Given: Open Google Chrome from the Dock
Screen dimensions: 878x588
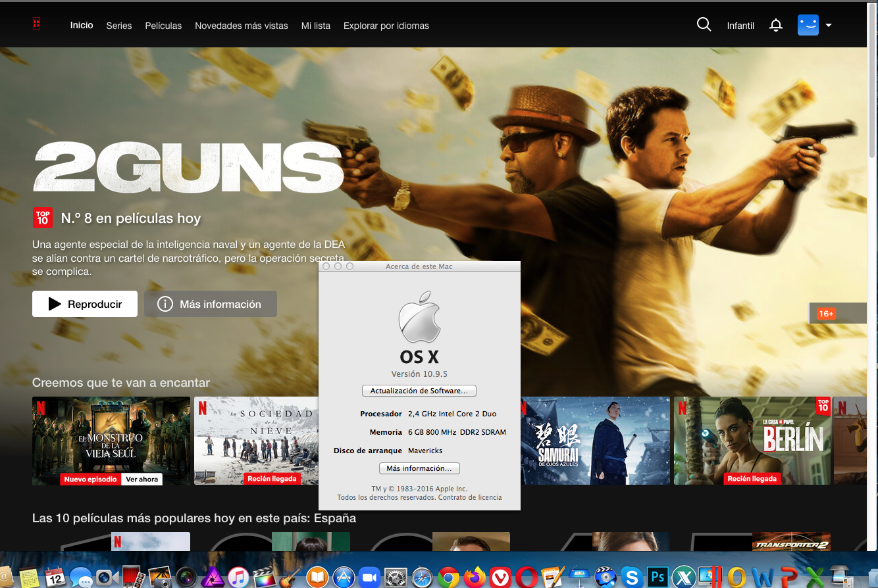Looking at the screenshot, I should coord(448,577).
